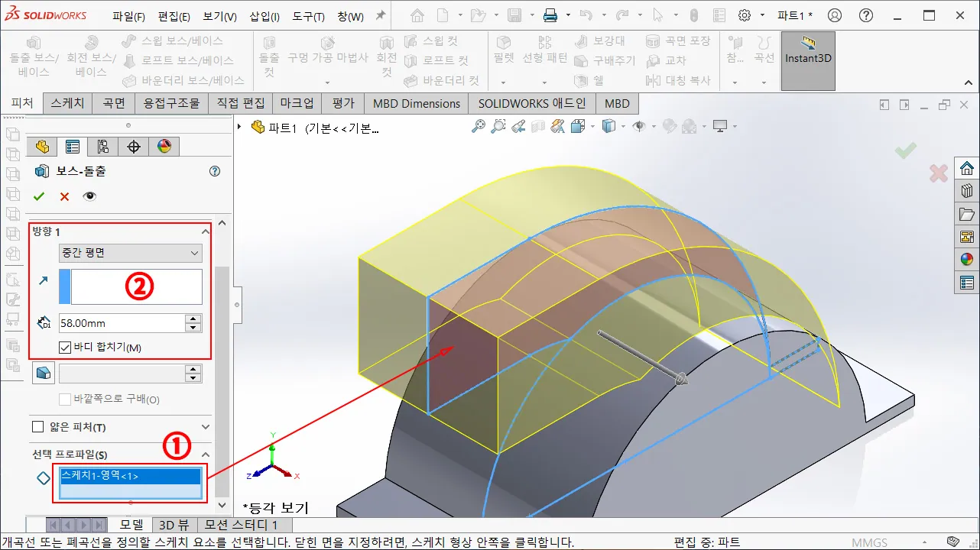
Task: Open the 보기 menu
Action: pyautogui.click(x=220, y=16)
